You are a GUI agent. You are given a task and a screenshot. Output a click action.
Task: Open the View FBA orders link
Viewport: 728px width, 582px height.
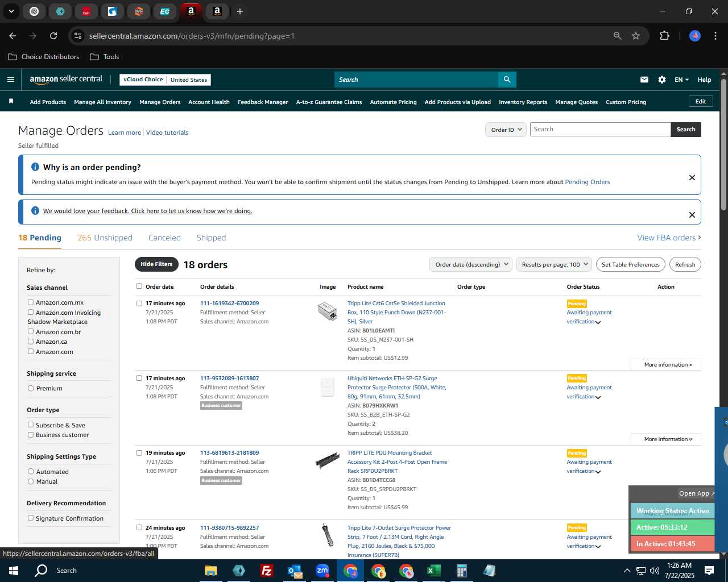669,238
